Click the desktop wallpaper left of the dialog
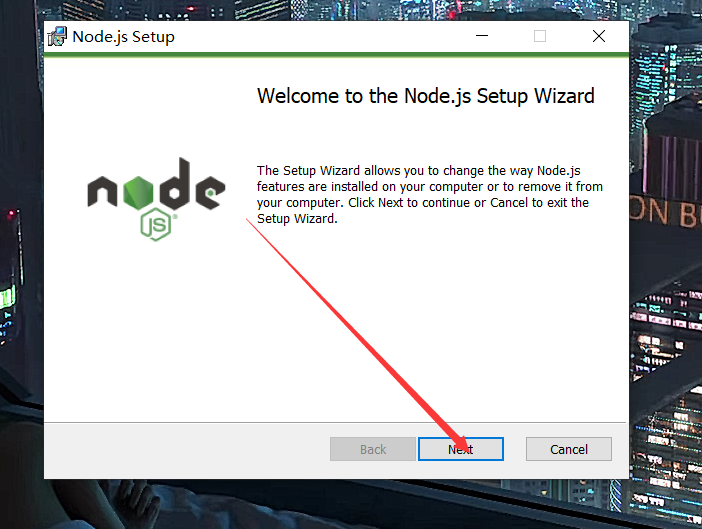The width and height of the screenshot is (702, 529). pyautogui.click(x=21, y=269)
